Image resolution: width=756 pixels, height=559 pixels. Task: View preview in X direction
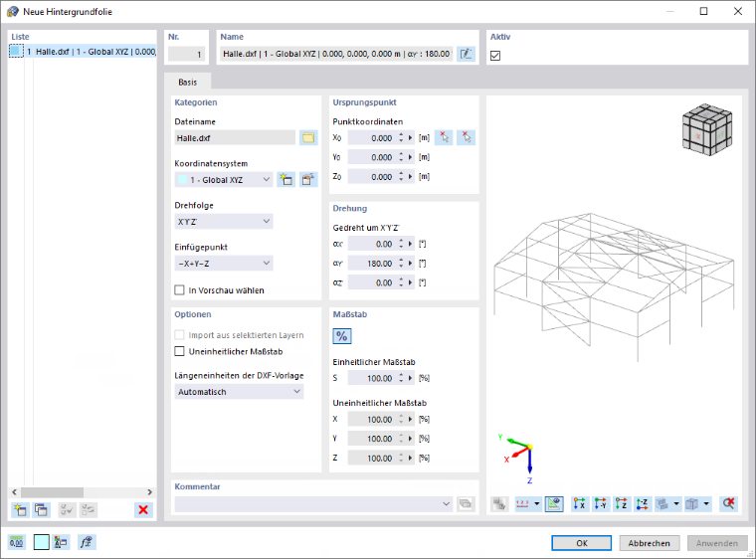click(580, 504)
